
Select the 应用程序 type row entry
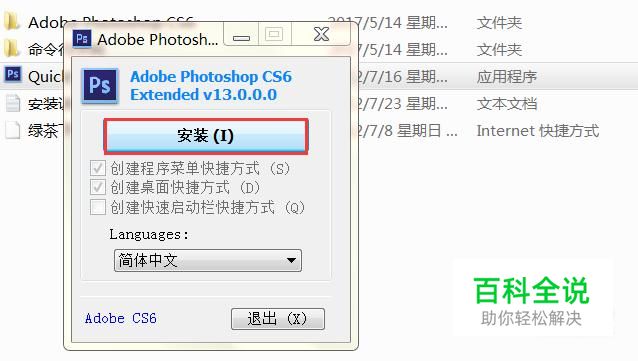coord(507,77)
